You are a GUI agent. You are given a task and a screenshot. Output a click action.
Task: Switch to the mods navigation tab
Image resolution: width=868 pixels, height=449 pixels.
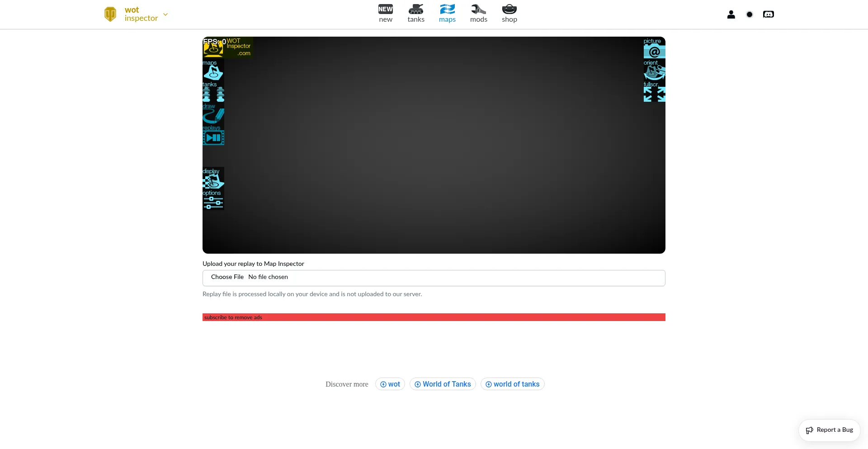coord(478,14)
